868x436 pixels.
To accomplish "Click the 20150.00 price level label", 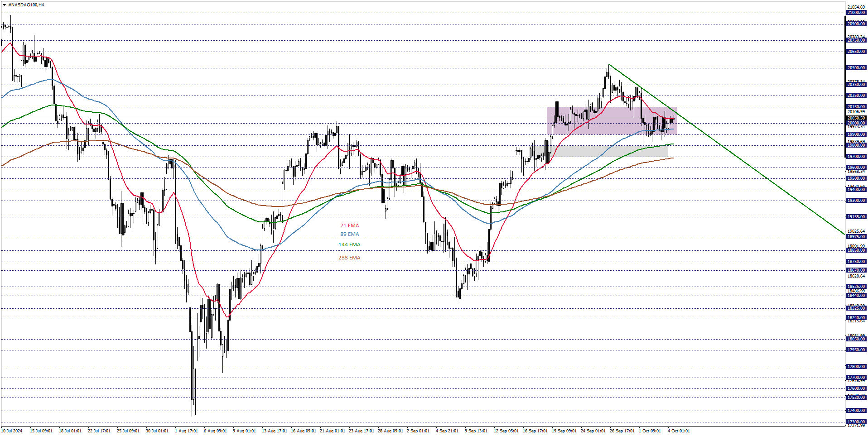I will tap(856, 107).
